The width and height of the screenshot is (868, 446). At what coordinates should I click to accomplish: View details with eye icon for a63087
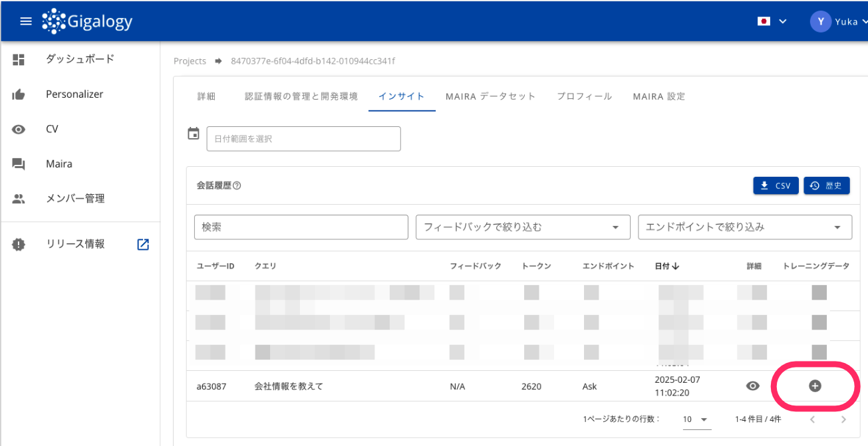pyautogui.click(x=753, y=386)
